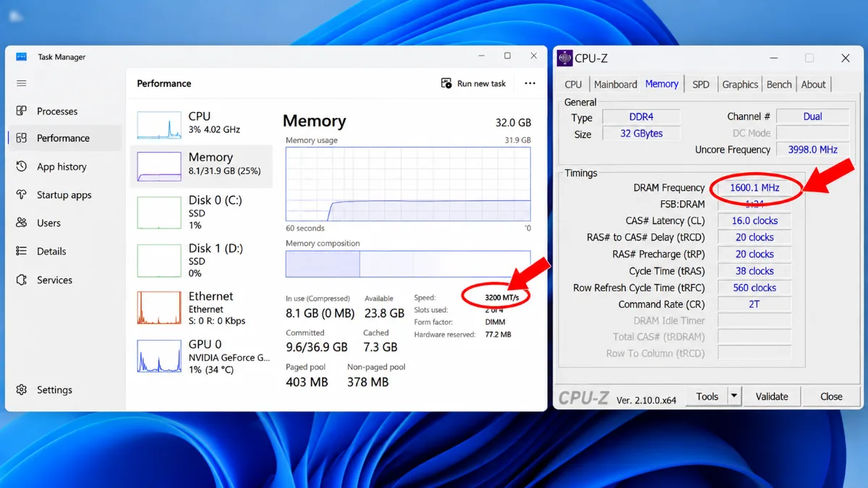The width and height of the screenshot is (868, 488).
Task: Switch to the SPD tab in CPU-Z
Action: (701, 85)
